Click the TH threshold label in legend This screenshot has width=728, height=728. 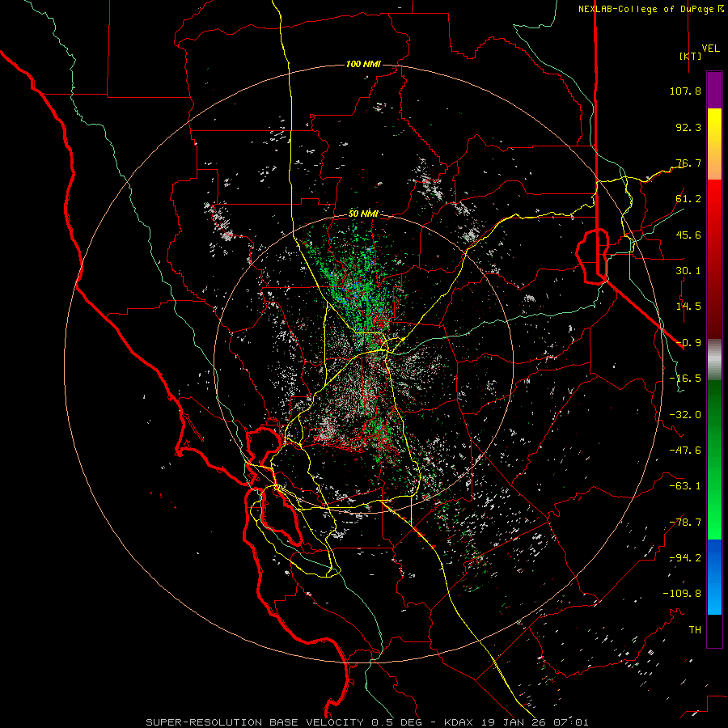[x=695, y=630]
